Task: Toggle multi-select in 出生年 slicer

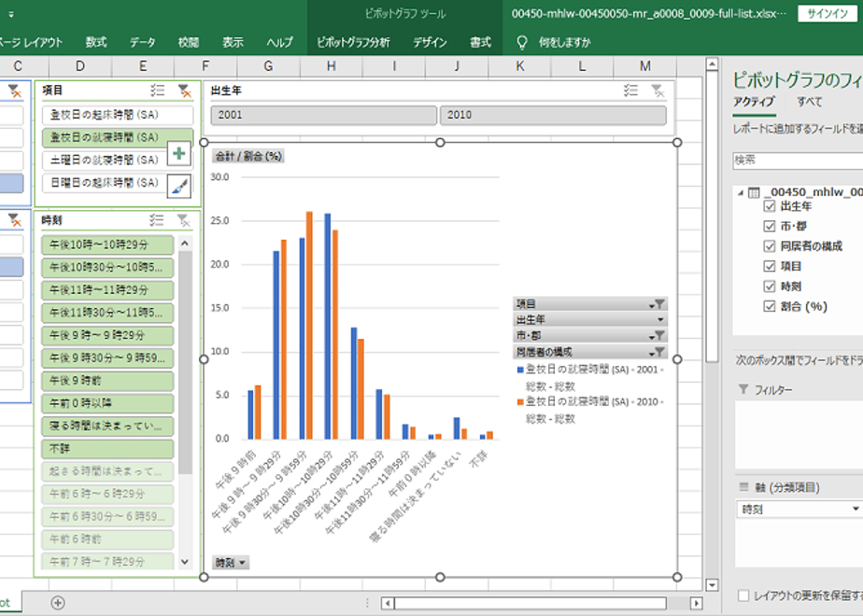Action: pyautogui.click(x=630, y=91)
